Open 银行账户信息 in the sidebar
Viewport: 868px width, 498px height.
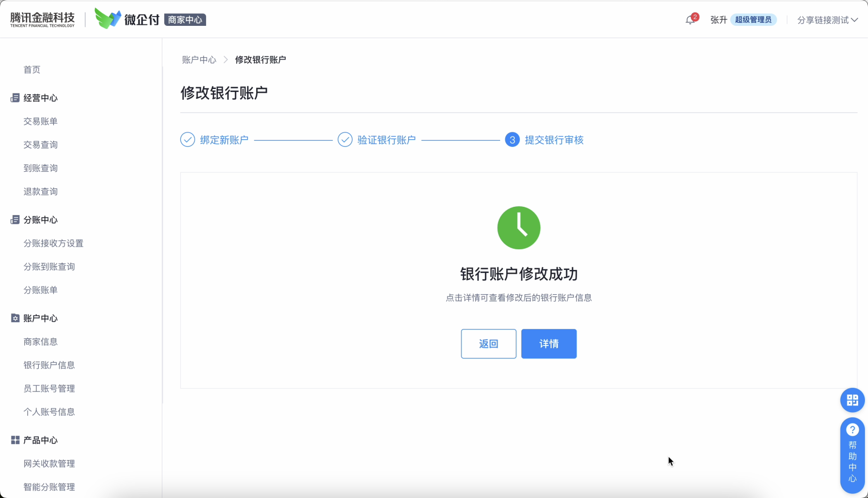point(49,365)
